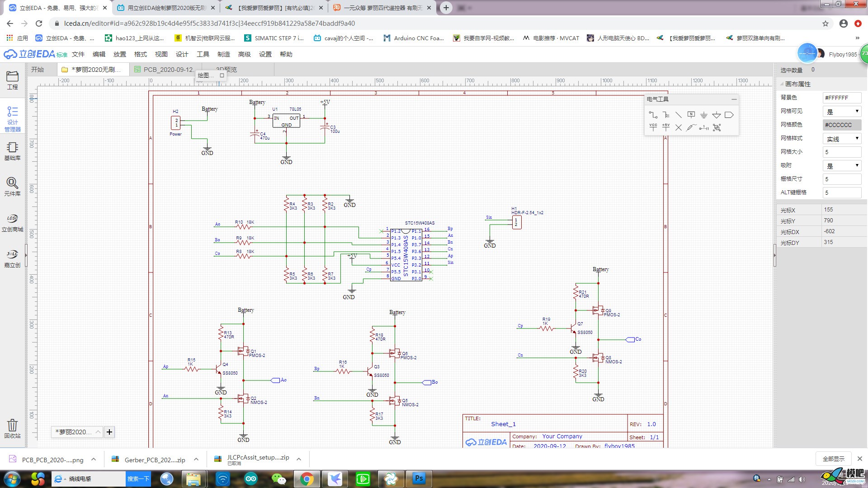Open the Flyboy1985 user account
Screen dimensions: 868x488
coord(843,55)
